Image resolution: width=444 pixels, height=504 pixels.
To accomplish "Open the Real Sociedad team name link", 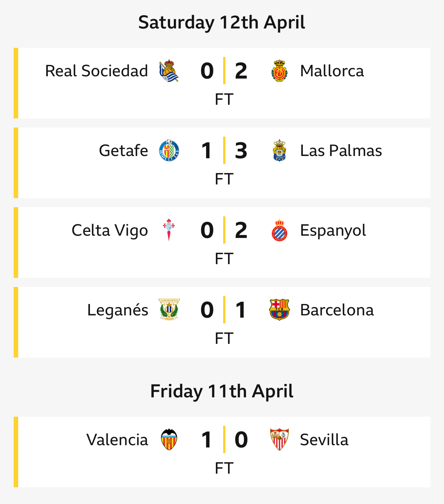I will [x=96, y=71].
